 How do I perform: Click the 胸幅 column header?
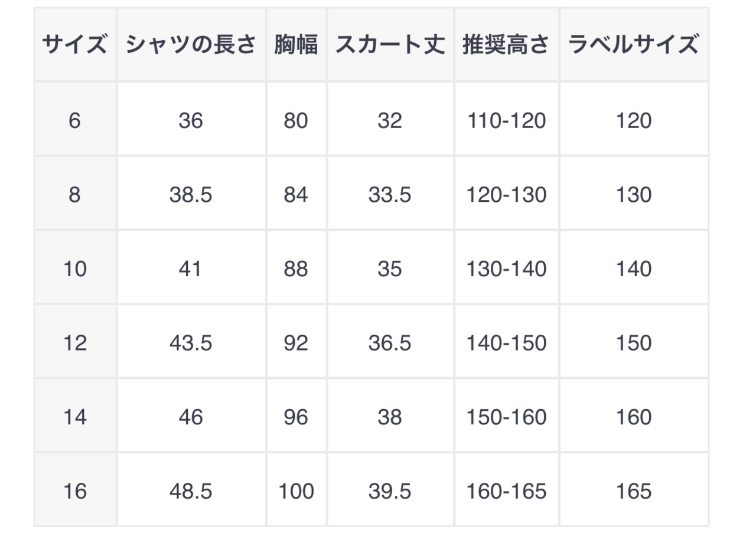tap(296, 44)
